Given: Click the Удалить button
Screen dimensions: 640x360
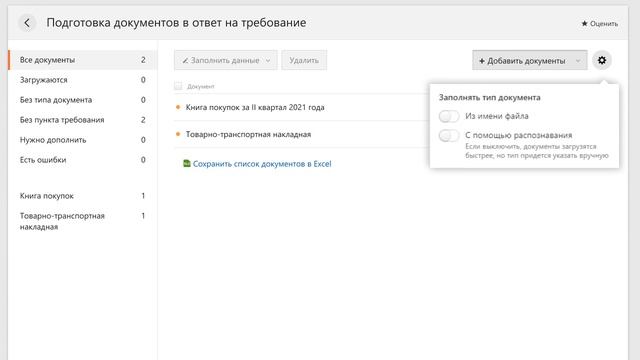Looking at the screenshot, I should [x=304, y=60].
